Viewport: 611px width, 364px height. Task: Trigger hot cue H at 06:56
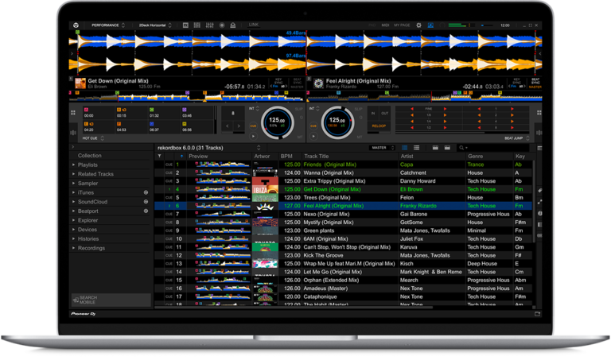[x=197, y=126]
